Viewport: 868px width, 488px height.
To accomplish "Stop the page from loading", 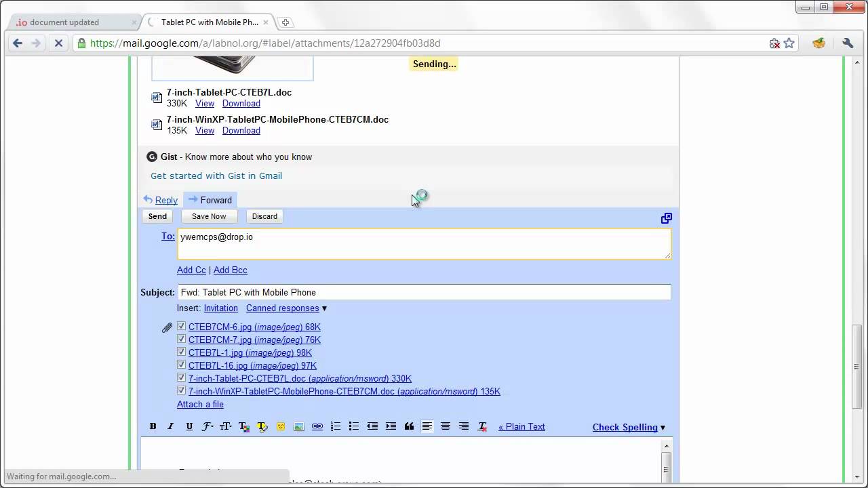I will coord(58,43).
